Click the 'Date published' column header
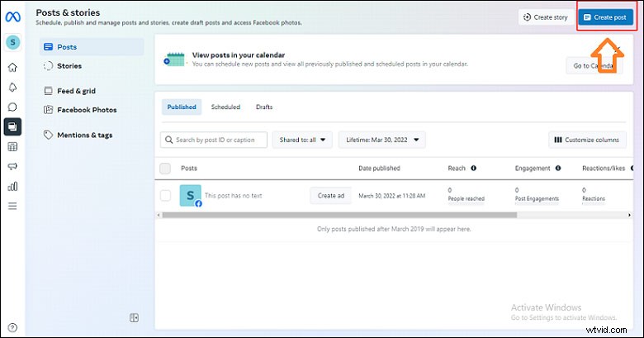The image size is (644, 338). pos(379,169)
